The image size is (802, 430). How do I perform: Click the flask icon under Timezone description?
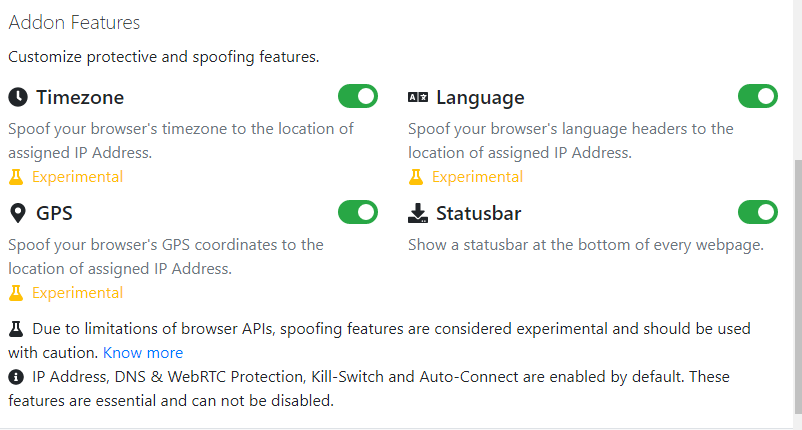[x=16, y=177]
